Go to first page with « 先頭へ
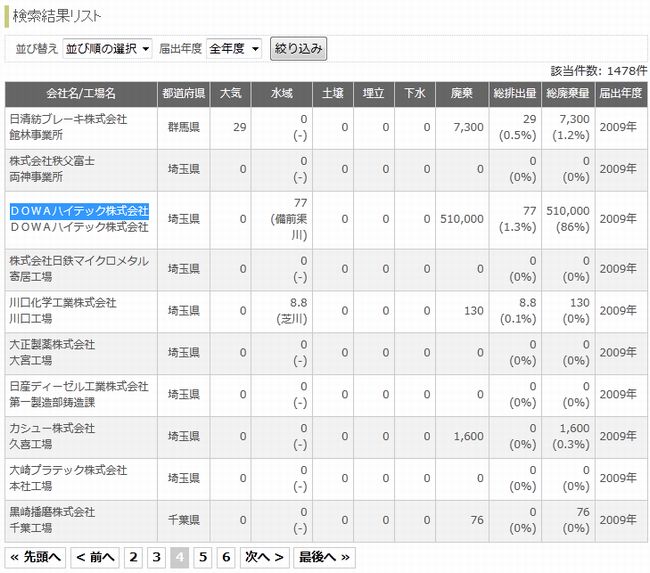The width and height of the screenshot is (650, 573). 35,557
